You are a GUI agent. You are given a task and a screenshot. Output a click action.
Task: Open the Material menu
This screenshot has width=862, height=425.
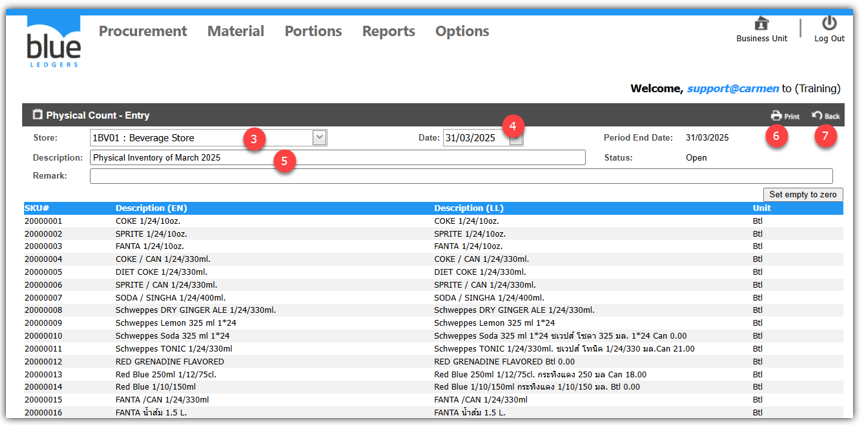235,31
